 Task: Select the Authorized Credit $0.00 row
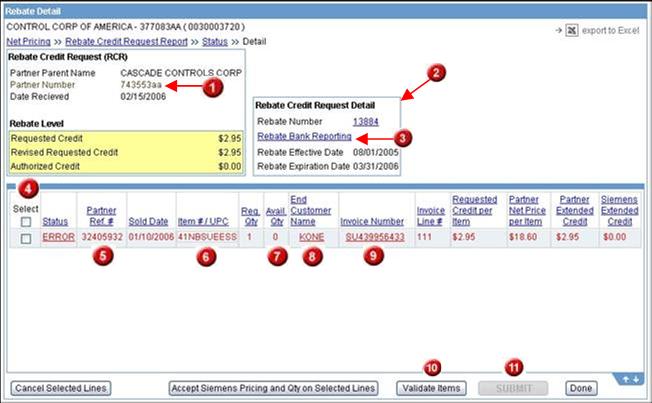click(126, 166)
